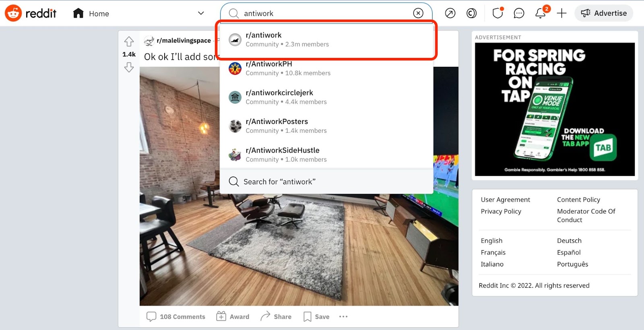Viewport: 644px width, 330px height.
Task: Click the Share arrow icon
Action: tap(265, 317)
